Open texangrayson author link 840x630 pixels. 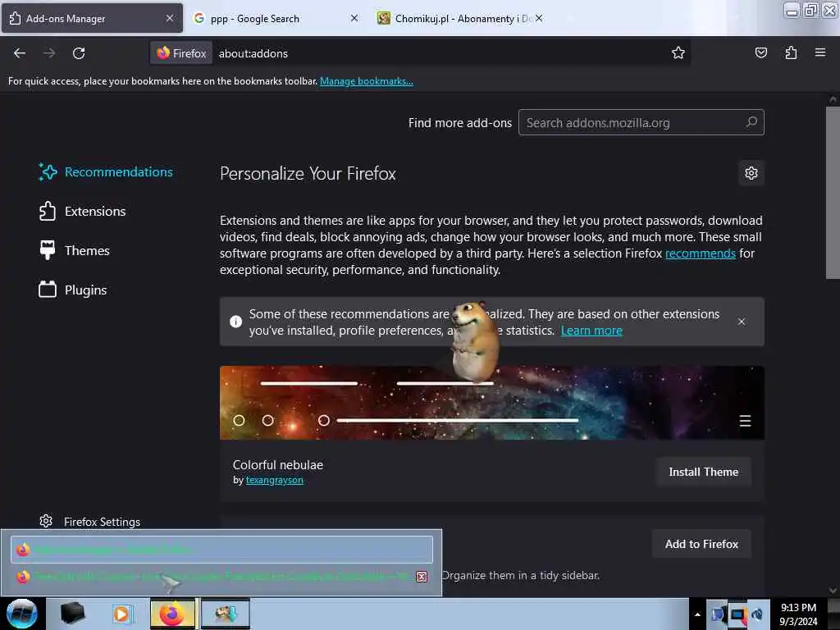274,480
